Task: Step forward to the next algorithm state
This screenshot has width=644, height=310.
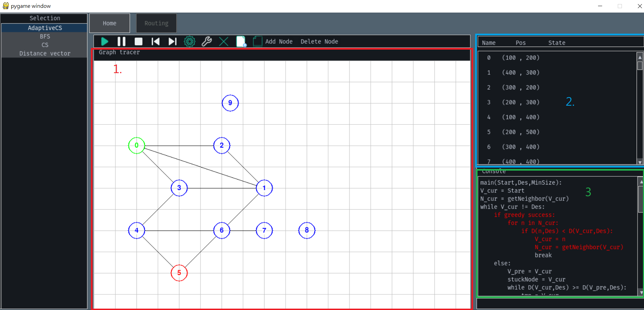Action: click(173, 41)
